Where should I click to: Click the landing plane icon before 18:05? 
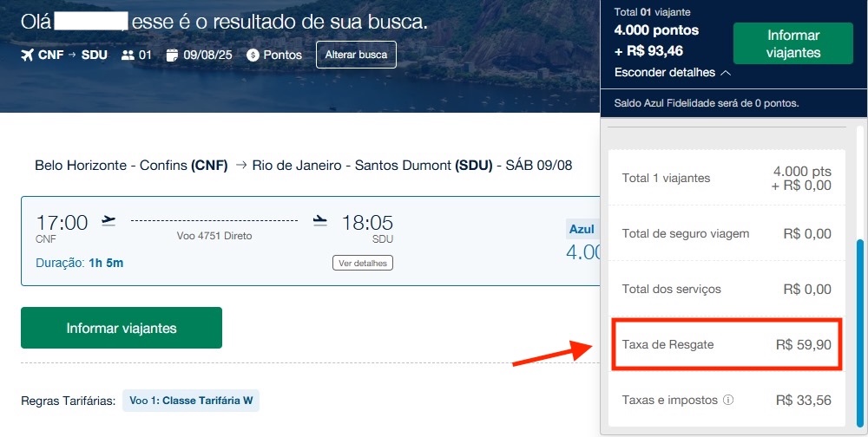(x=320, y=220)
